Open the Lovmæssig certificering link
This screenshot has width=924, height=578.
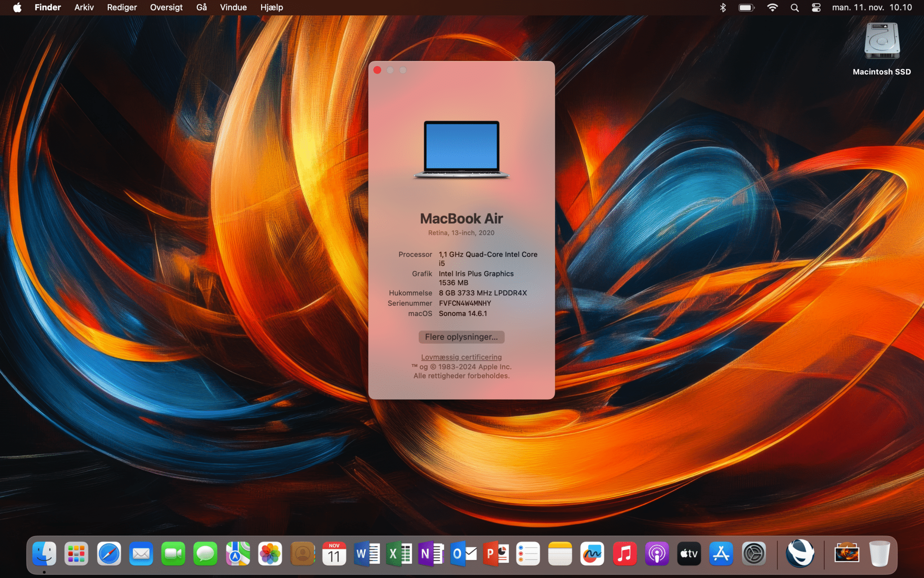coord(461,357)
